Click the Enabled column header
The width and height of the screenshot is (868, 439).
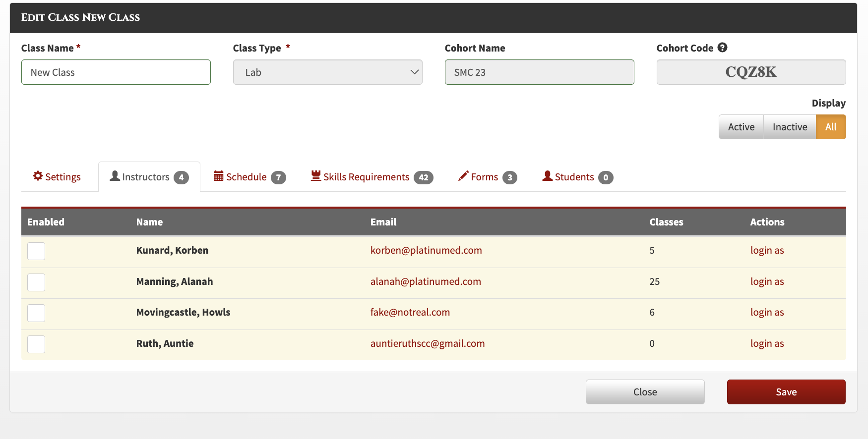46,222
